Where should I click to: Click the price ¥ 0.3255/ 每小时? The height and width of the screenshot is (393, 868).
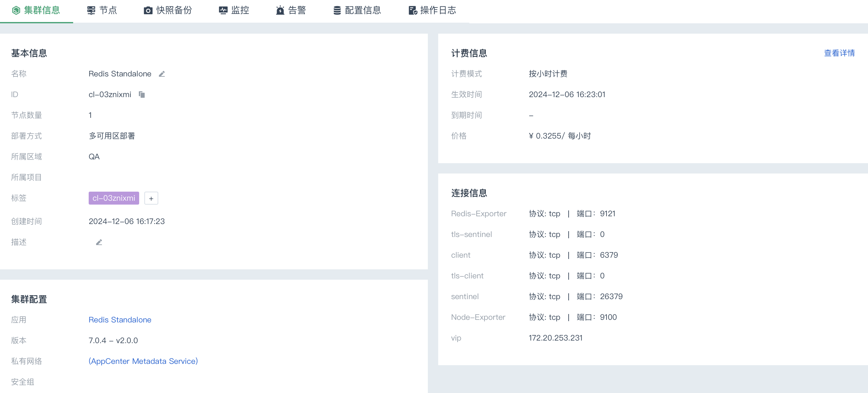click(x=560, y=136)
